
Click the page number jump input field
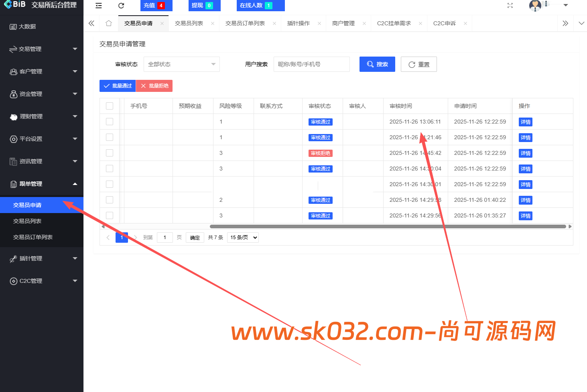point(165,237)
